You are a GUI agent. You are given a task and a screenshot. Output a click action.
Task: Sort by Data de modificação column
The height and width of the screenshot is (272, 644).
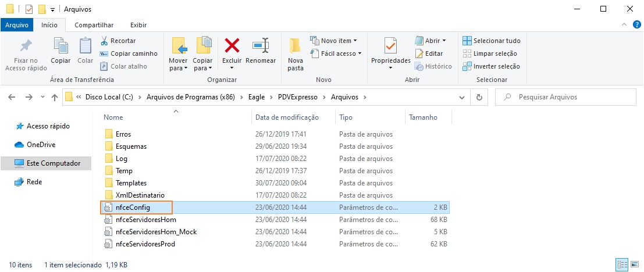point(287,117)
